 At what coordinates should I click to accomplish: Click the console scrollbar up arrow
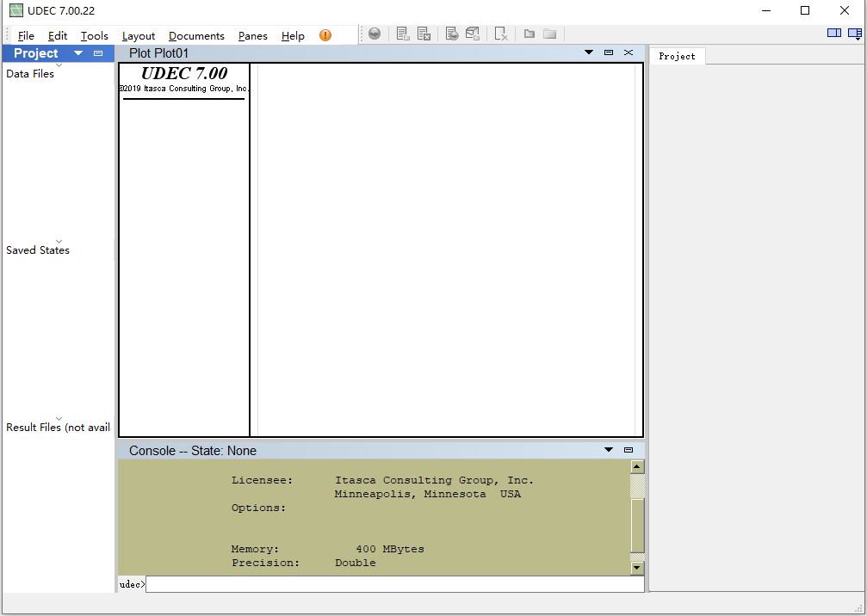[637, 467]
